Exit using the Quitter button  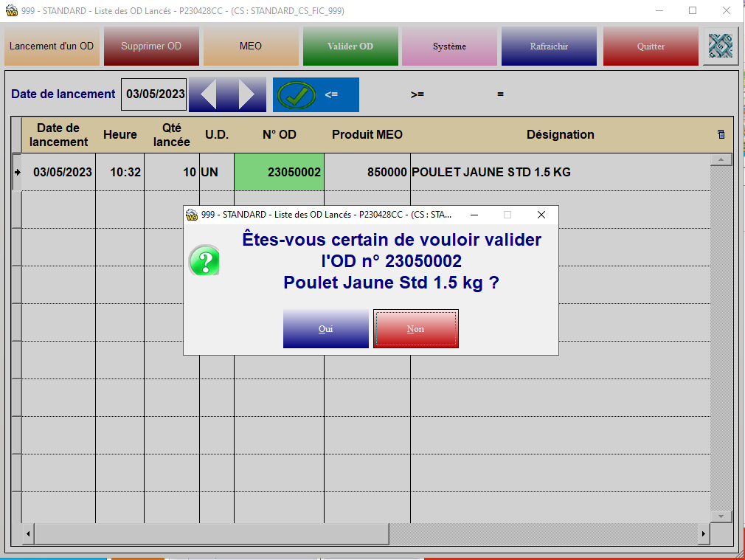click(651, 46)
